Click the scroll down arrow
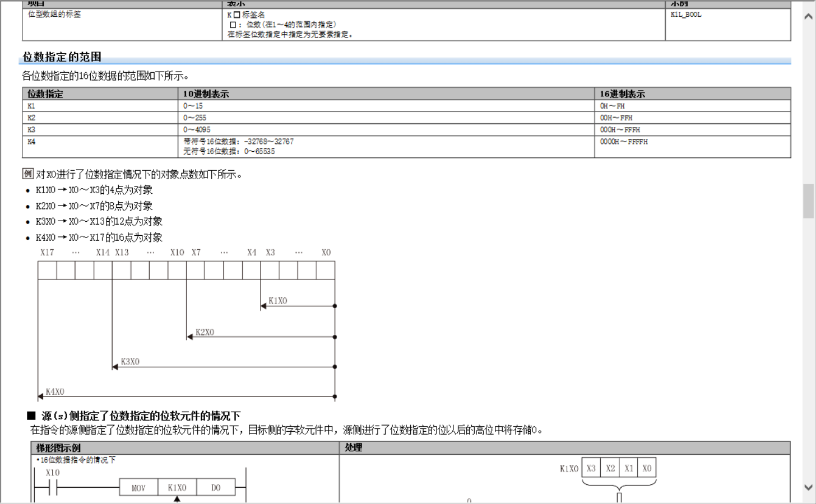The image size is (816, 504). [x=808, y=488]
